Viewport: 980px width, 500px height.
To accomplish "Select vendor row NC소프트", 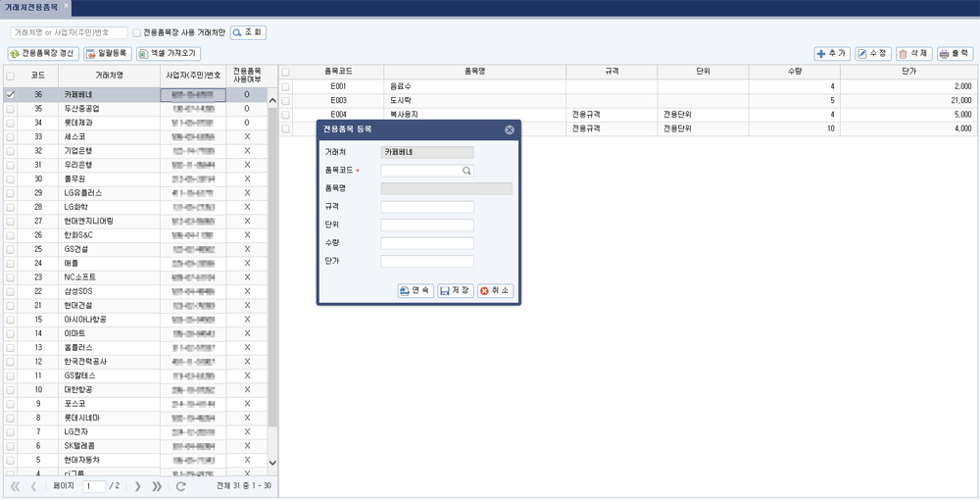I will (136, 276).
